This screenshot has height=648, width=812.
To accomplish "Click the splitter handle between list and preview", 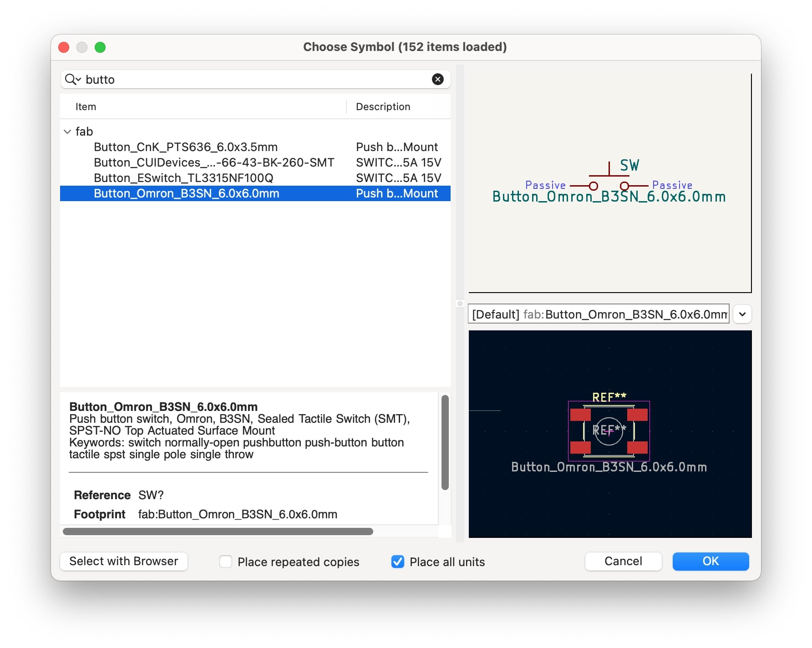I will (x=460, y=304).
